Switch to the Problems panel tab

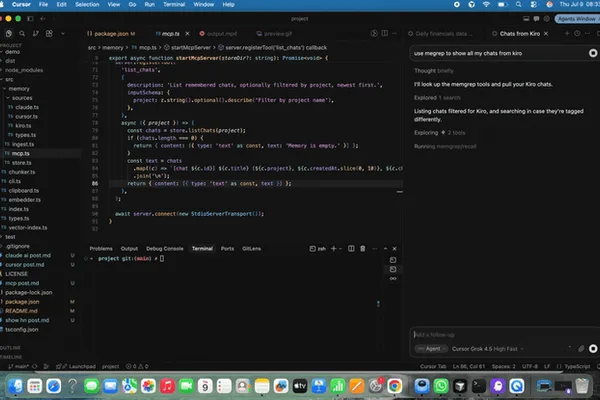pyautogui.click(x=101, y=248)
